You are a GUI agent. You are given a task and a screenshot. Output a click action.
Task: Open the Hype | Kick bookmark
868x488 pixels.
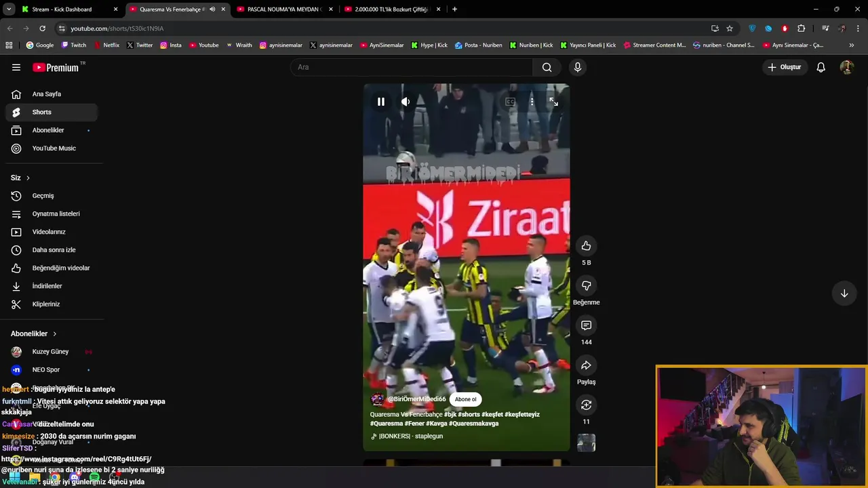[429, 45]
